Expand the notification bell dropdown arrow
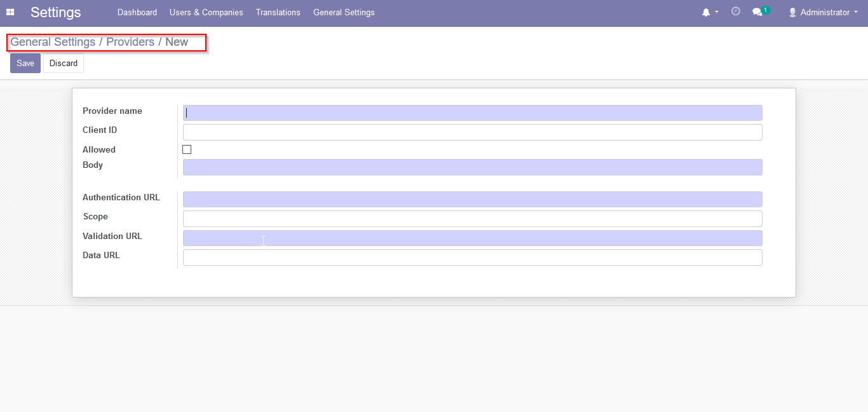The image size is (868, 412). click(x=717, y=12)
